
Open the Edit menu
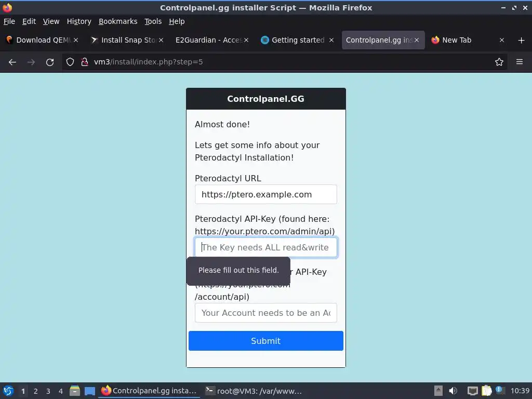click(x=29, y=21)
